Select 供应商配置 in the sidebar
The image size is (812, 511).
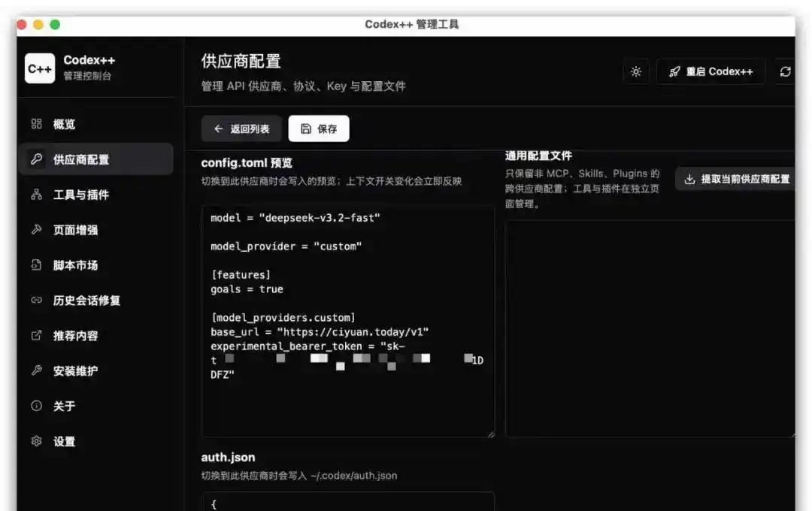coord(95,159)
